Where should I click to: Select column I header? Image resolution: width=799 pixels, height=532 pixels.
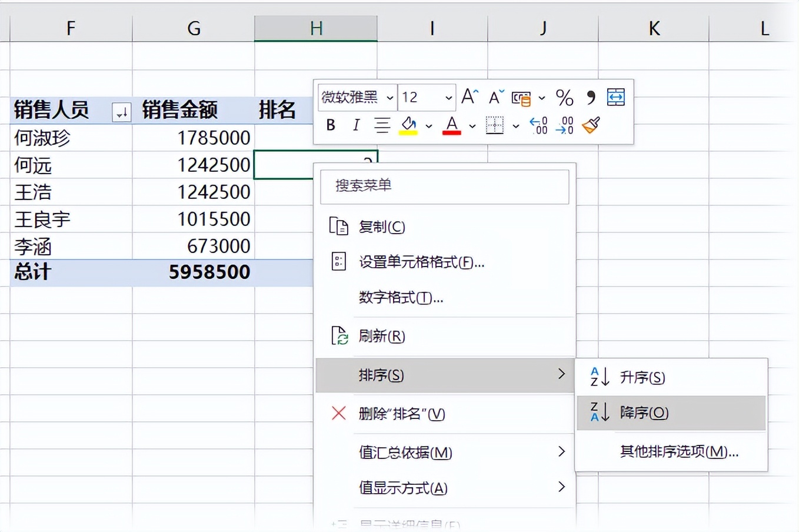(x=432, y=28)
